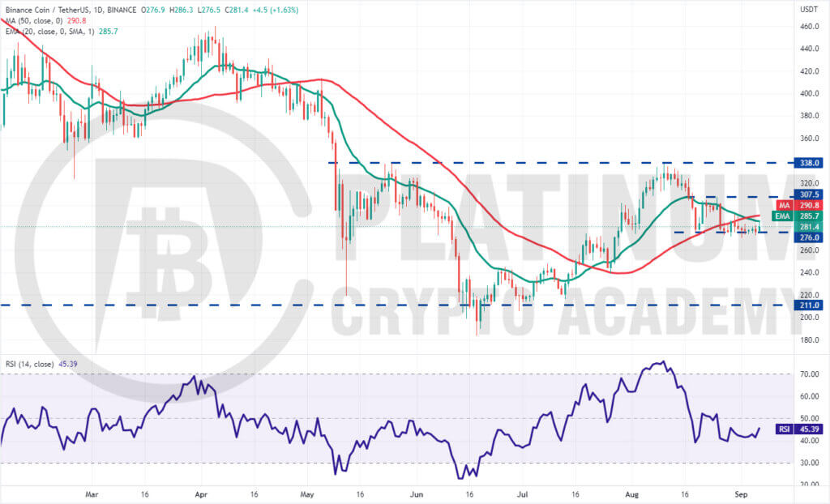
Task: Click the RSI legend value 45.39
Action: pos(68,365)
